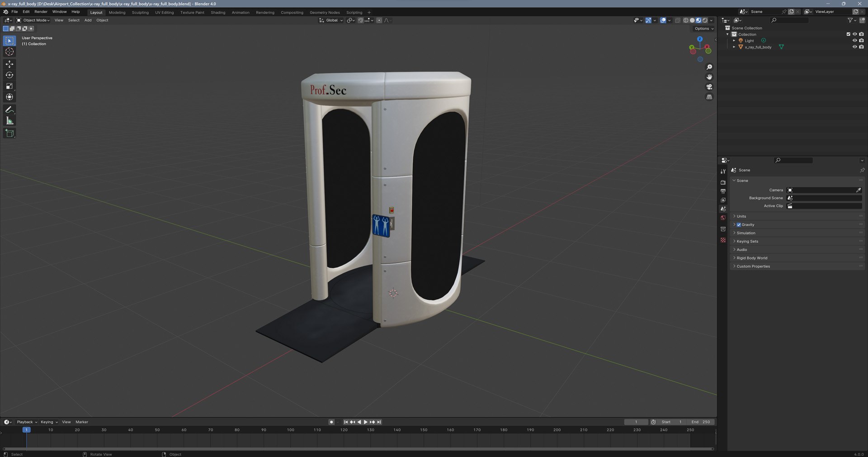Open the Tool properties tab
The width and height of the screenshot is (868, 457).
(723, 171)
